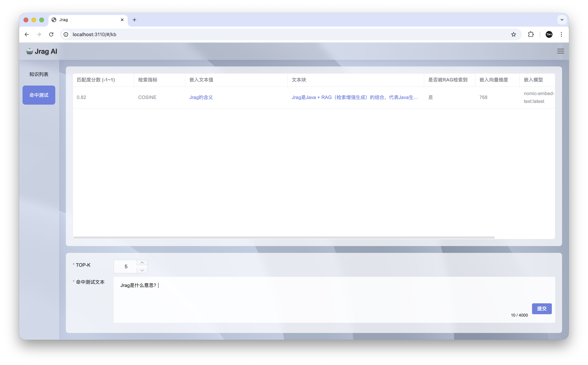The image size is (588, 365).
Task: Increment TOP-K with the up arrow
Action: 142,262
